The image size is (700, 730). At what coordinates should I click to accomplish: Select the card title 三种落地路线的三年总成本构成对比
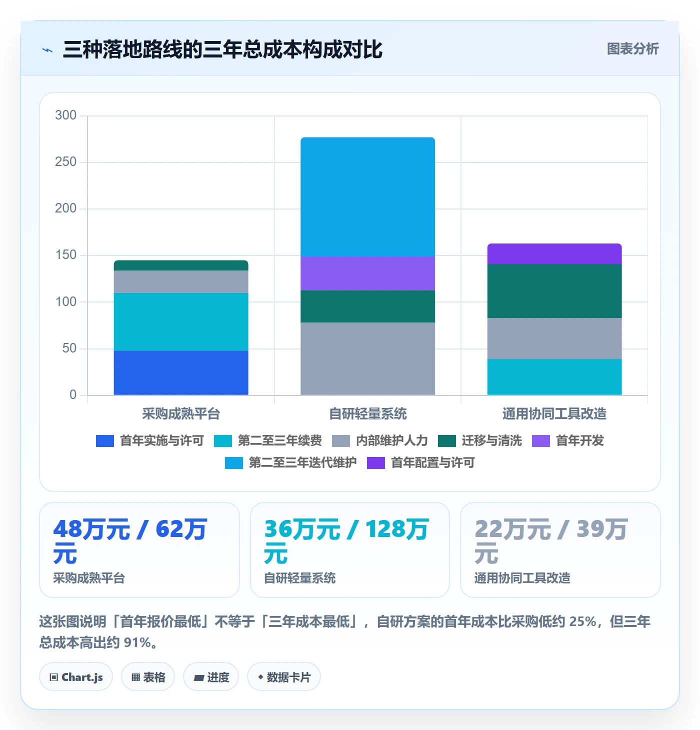[222, 49]
